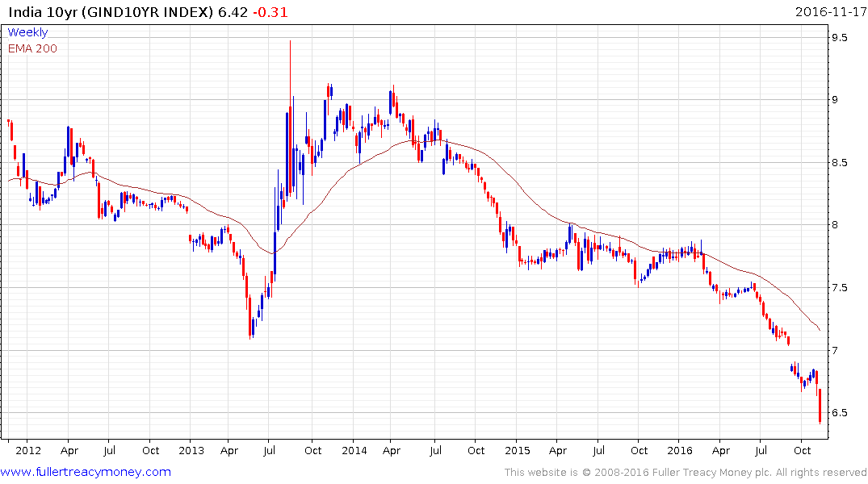Viewport: 868px width, 484px height.
Task: Click the 9.5 y-axis label
Action: pos(839,38)
